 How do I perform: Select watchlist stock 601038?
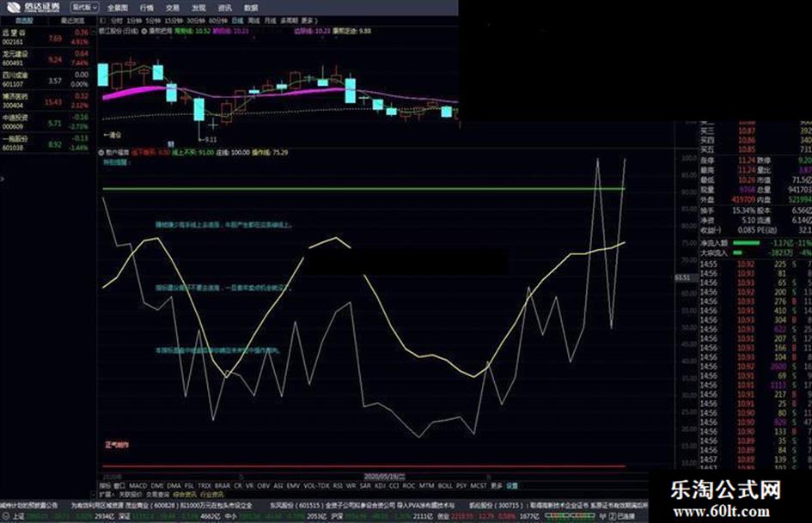[47, 143]
